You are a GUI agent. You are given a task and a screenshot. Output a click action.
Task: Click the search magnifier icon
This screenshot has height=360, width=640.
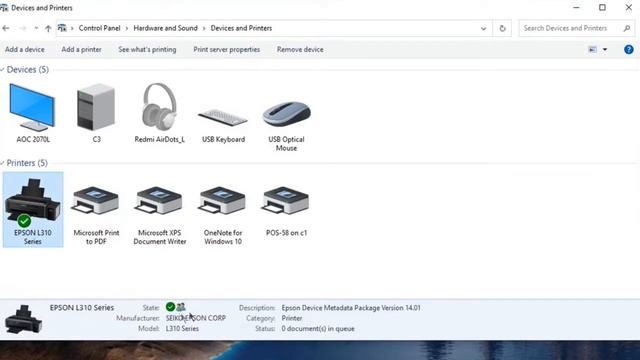[x=627, y=28]
